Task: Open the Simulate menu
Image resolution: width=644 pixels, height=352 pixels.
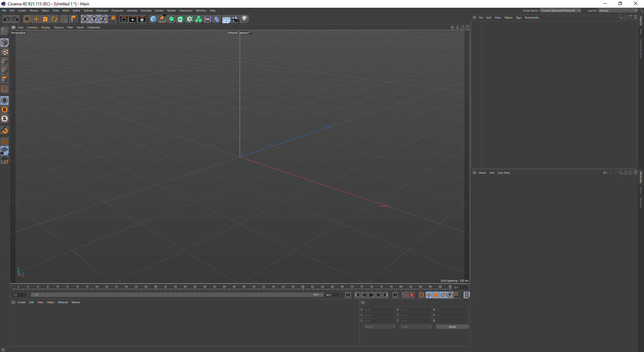Action: click(146, 10)
